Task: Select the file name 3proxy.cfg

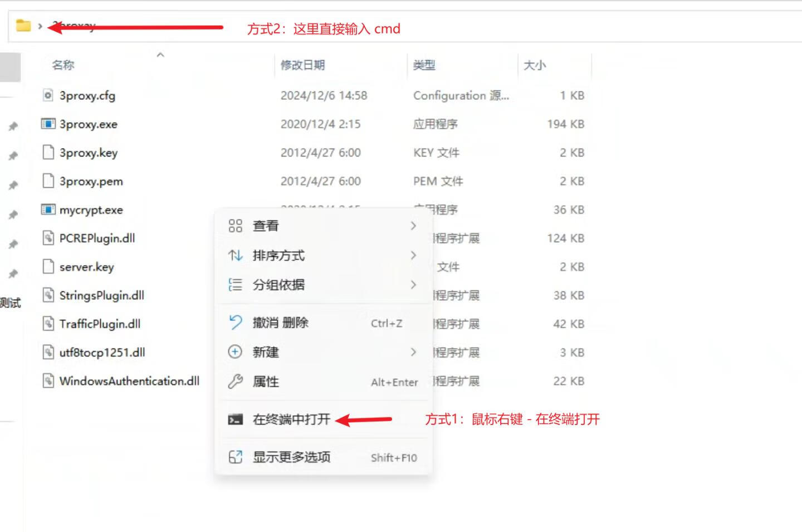Action: point(87,95)
